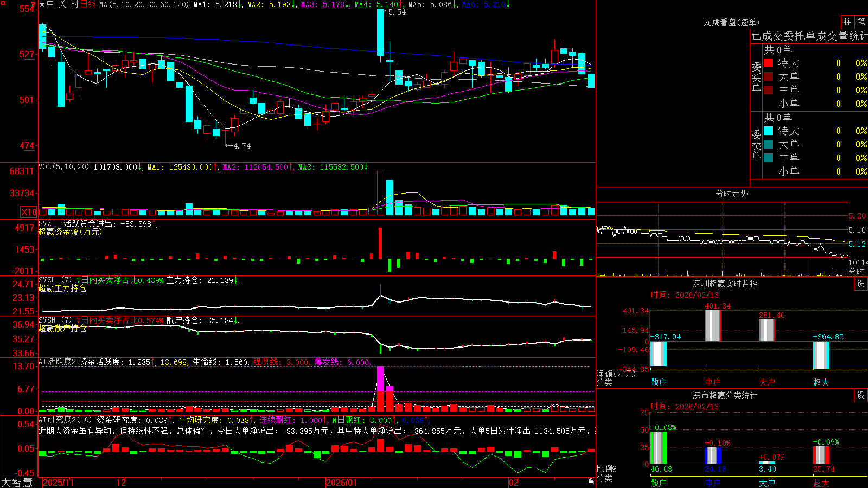
Task: Click the 委卖单 section label
Action: 756,145
